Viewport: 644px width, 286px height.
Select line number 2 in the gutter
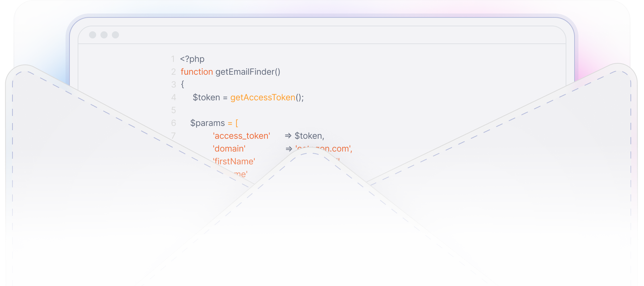pyautogui.click(x=173, y=72)
